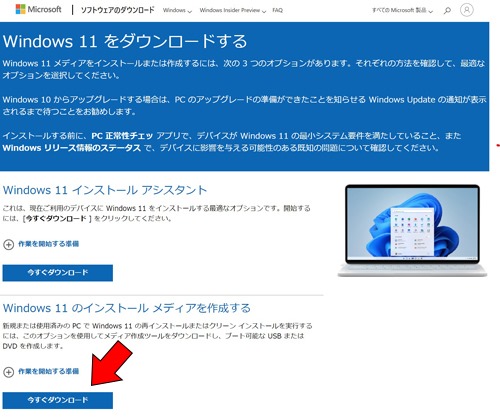
Task: Open the search magnifier icon
Action: tap(447, 10)
